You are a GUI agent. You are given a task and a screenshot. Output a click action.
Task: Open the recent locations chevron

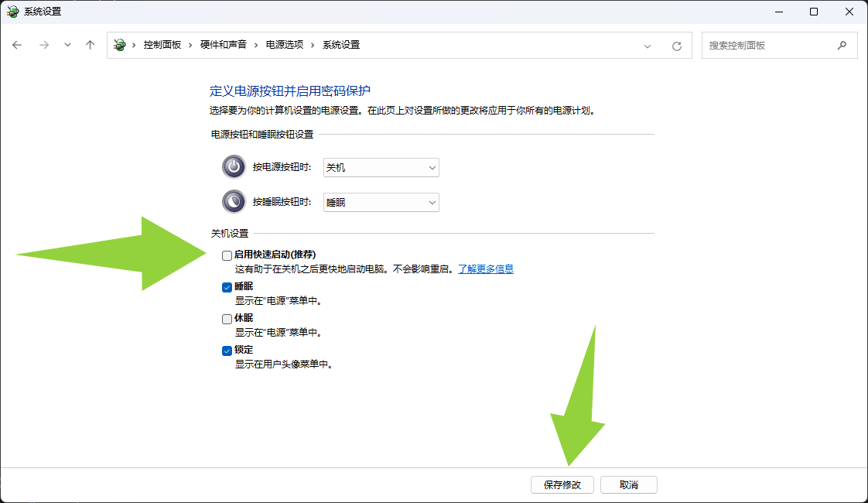67,46
